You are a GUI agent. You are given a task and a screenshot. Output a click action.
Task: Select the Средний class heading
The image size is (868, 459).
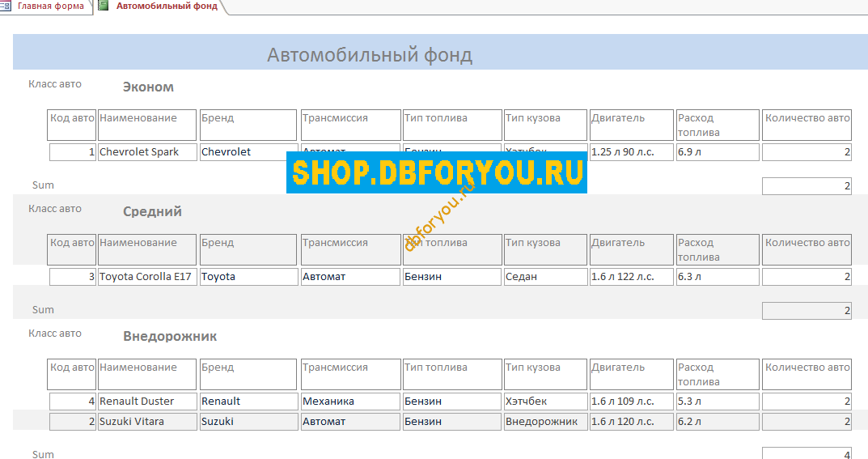point(152,211)
